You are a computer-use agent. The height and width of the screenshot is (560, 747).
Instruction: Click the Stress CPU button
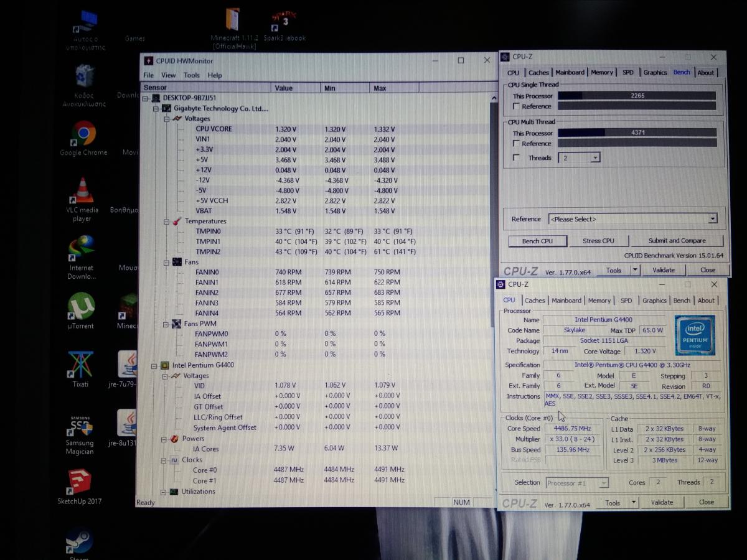598,241
